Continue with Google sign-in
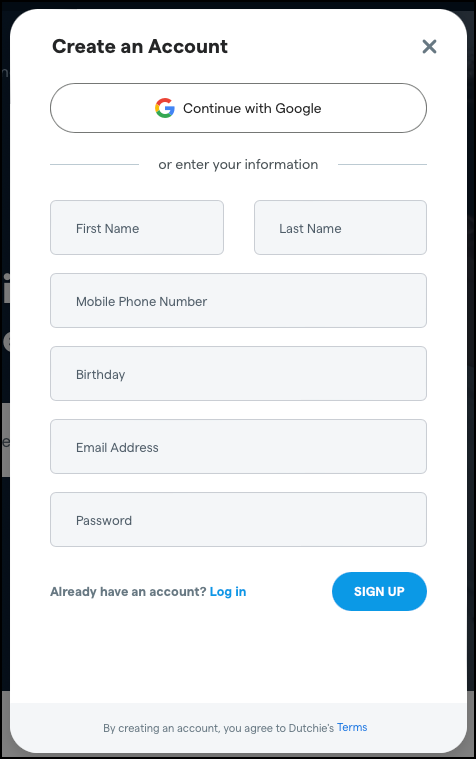Screen dimensions: 476x759 (238, 108)
